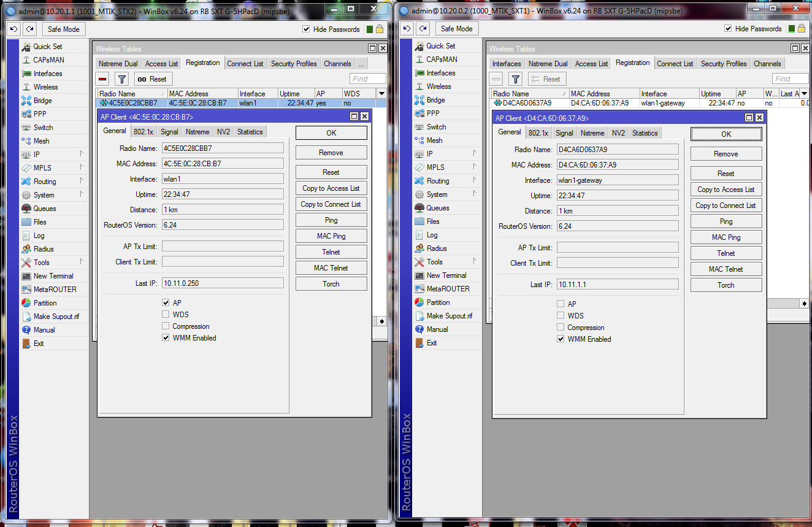Switch to Interfaces tab in right Wireless Tables

(x=507, y=64)
